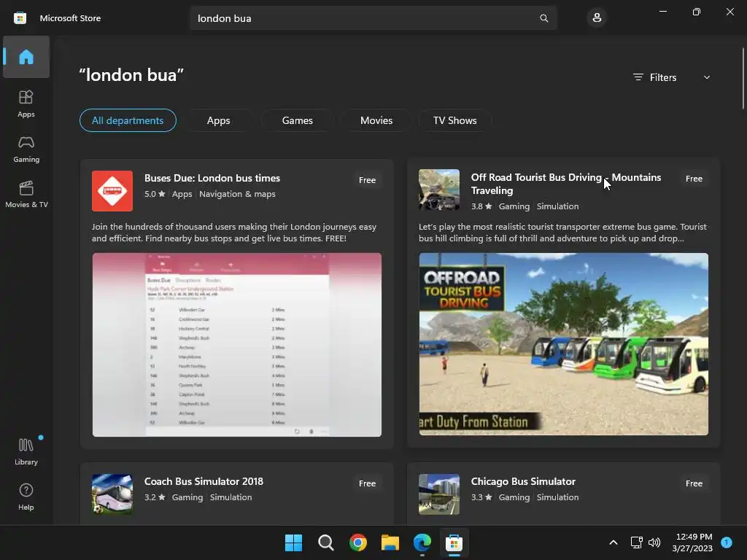
Task: Open File Explorer from taskbar
Action: pos(390,542)
